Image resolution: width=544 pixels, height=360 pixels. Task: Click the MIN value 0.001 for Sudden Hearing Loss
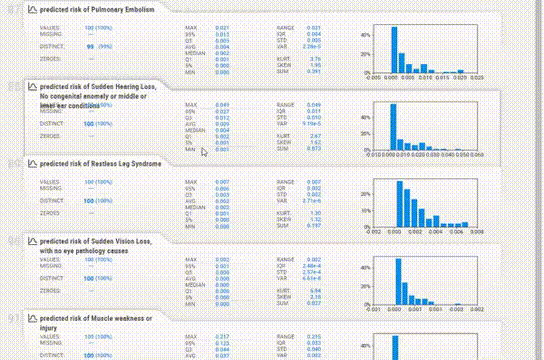click(x=222, y=149)
